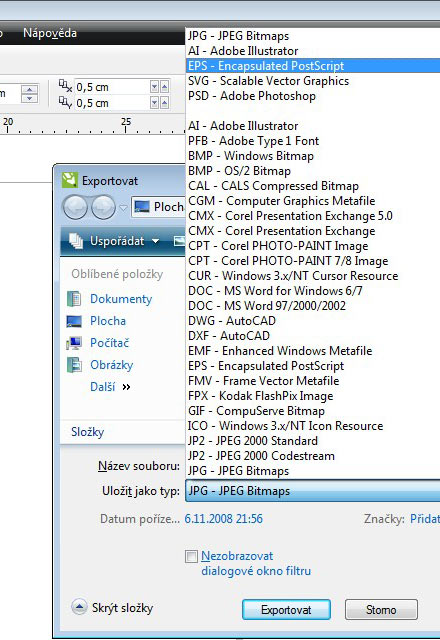Image resolution: width=440 pixels, height=640 pixels.
Task: Click the CorelDRAW icon in Exportovat title bar
Action: [x=69, y=180]
